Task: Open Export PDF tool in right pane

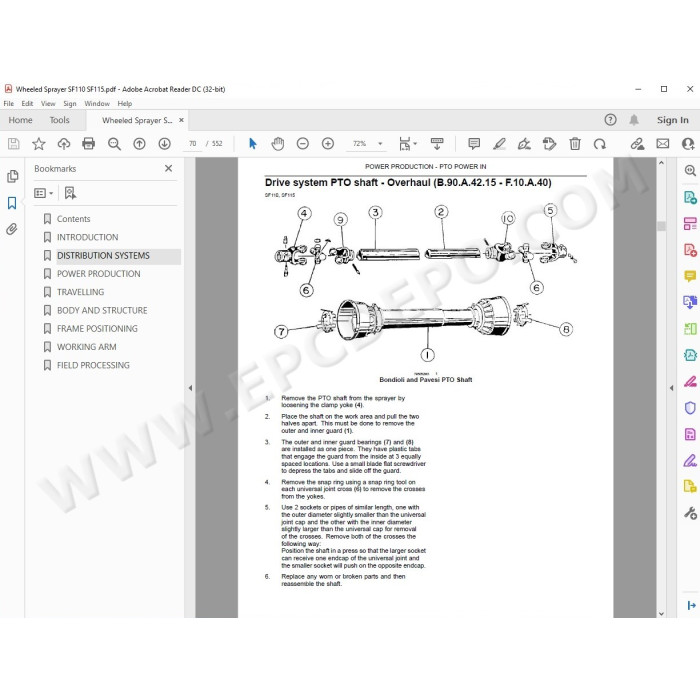Action: pyautogui.click(x=690, y=197)
